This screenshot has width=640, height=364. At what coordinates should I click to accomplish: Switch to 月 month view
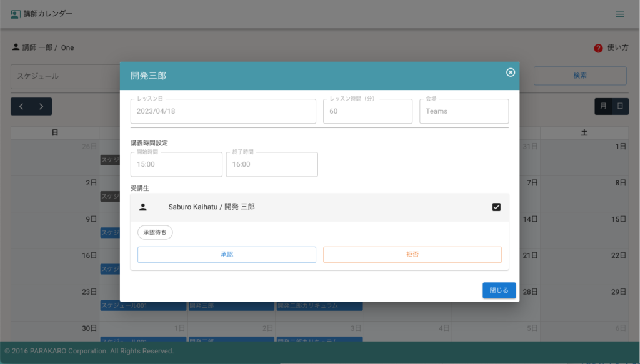603,107
